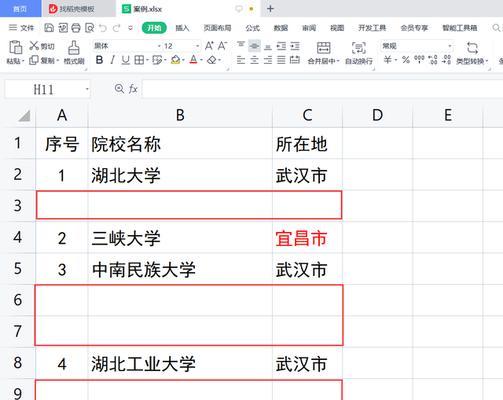This screenshot has height=400, width=503.
Task: Click the Redo arrow
Action: 116,28
